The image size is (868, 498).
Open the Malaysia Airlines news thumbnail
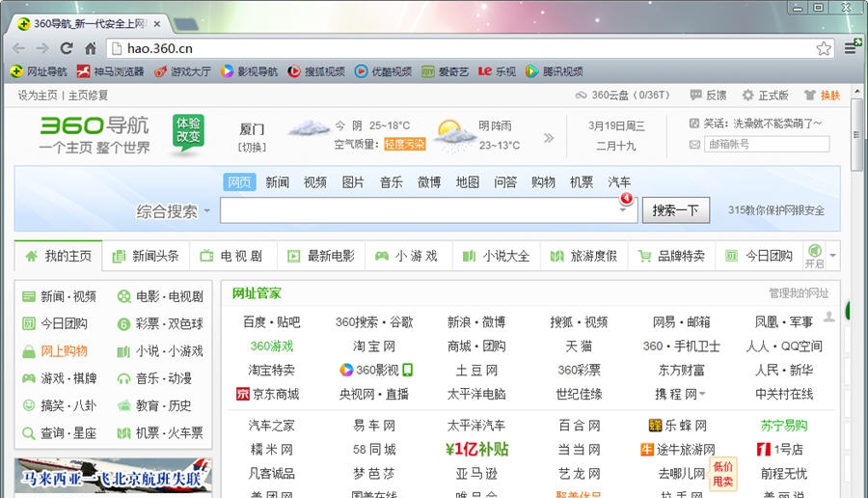[114, 477]
